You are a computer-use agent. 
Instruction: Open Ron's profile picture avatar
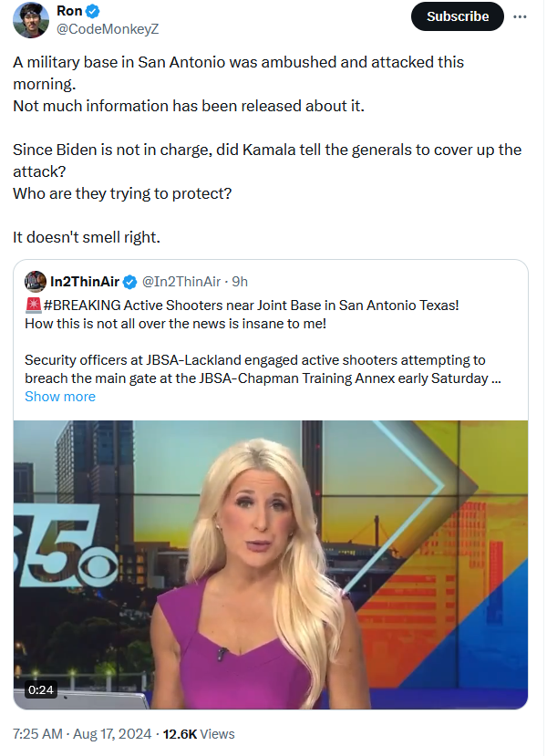pyautogui.click(x=30, y=20)
